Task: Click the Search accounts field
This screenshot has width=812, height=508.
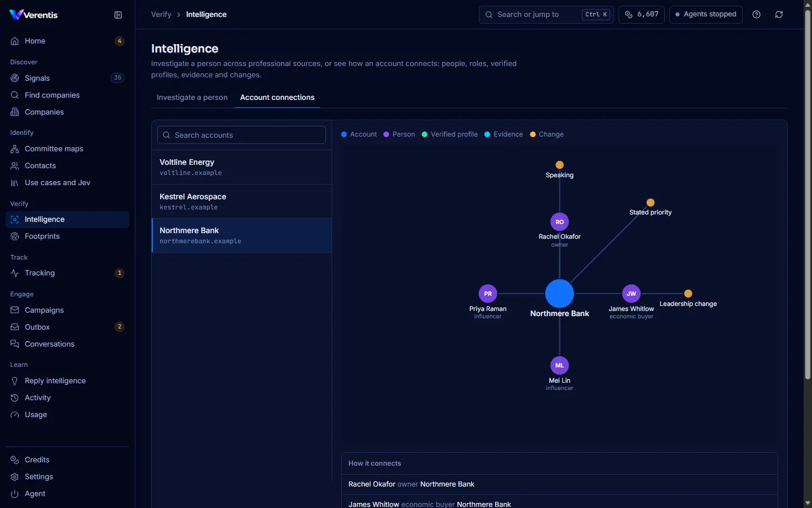Action: [241, 135]
